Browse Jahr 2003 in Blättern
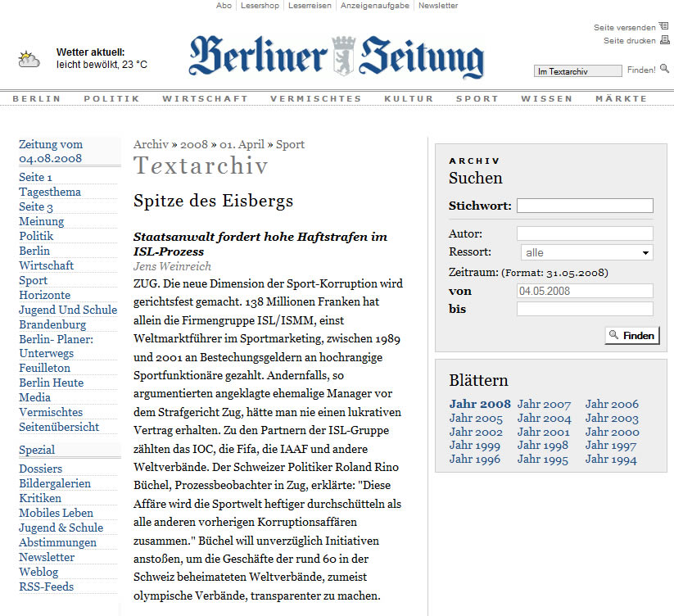 [612, 418]
